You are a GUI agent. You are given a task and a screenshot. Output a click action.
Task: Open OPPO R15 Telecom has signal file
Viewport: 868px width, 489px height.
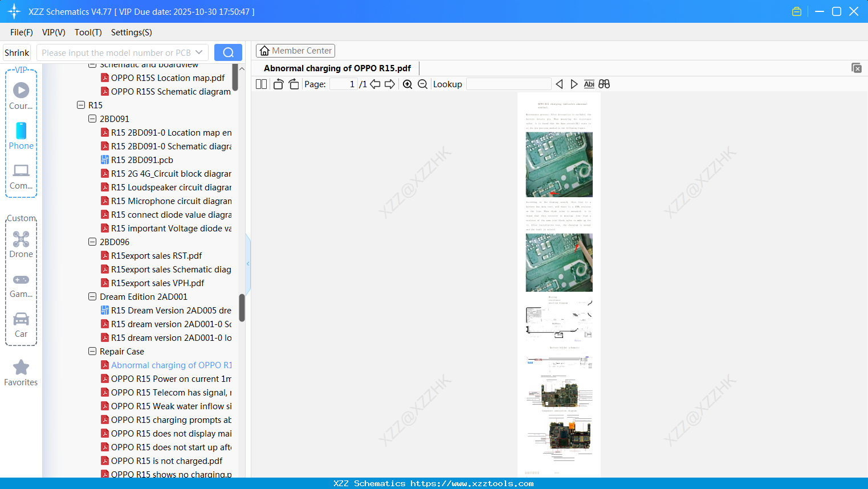click(166, 392)
